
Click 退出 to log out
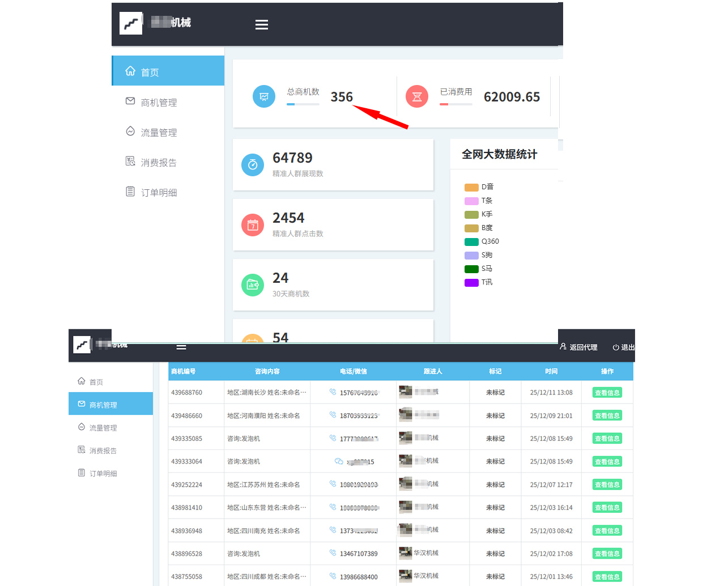(x=623, y=347)
